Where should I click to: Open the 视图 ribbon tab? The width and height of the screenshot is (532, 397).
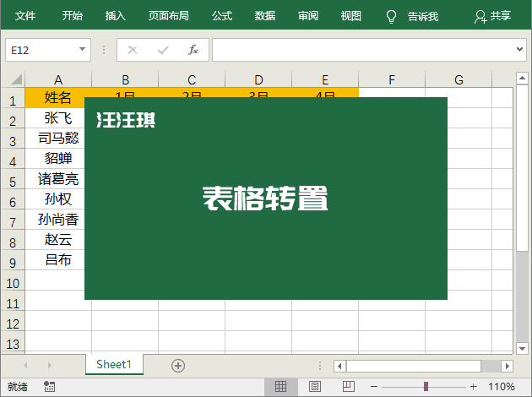[x=350, y=15]
